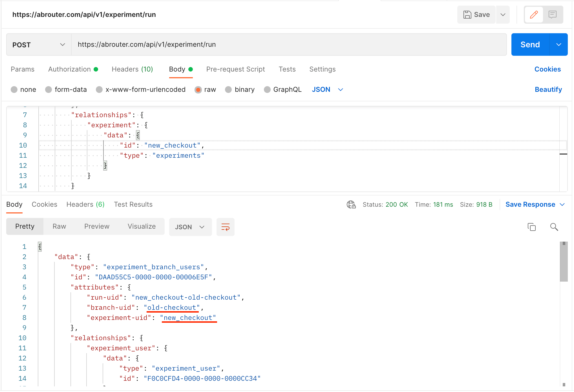Switch response view to Pretty

point(25,226)
